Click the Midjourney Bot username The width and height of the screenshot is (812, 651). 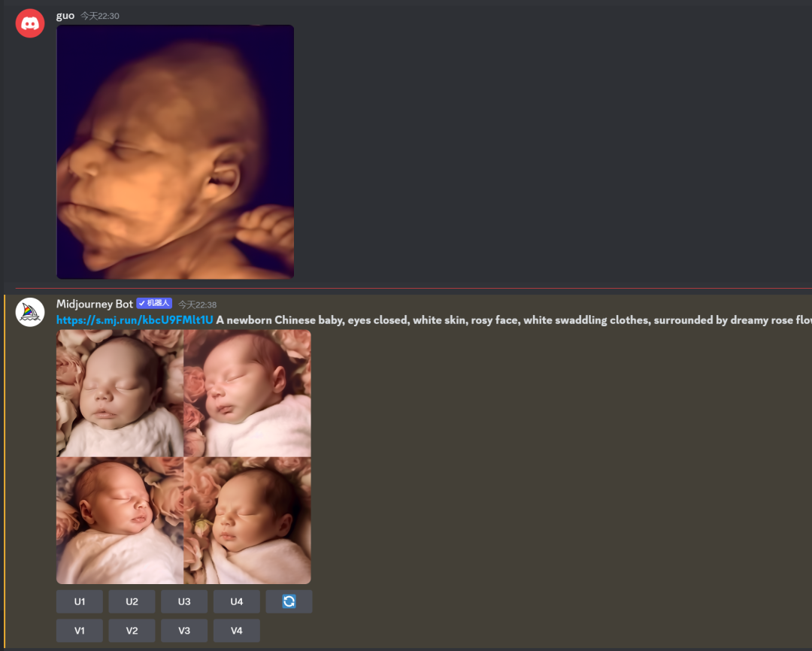click(95, 304)
